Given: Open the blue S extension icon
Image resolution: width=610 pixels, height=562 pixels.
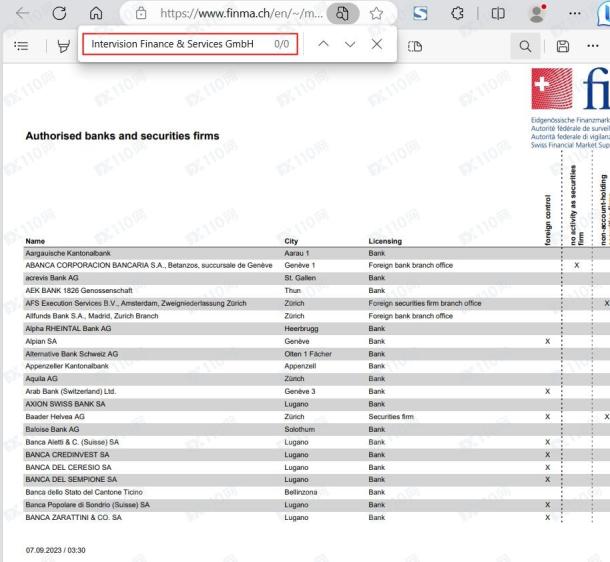Looking at the screenshot, I should click(x=420, y=14).
